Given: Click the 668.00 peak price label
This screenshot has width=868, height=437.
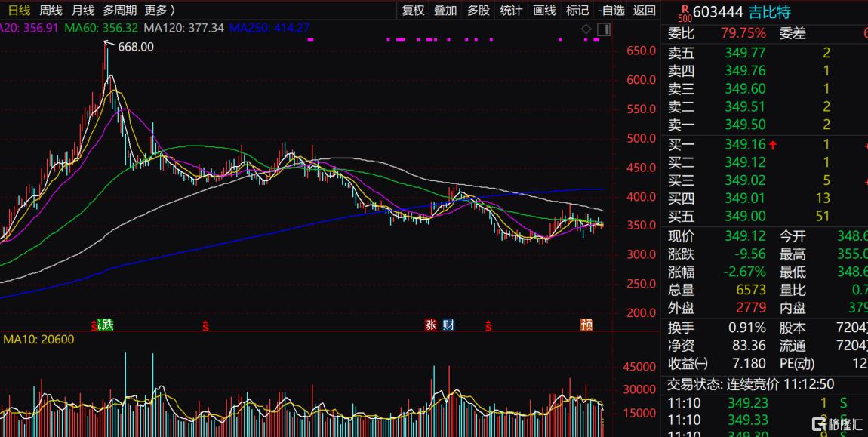Looking at the screenshot, I should point(136,47).
